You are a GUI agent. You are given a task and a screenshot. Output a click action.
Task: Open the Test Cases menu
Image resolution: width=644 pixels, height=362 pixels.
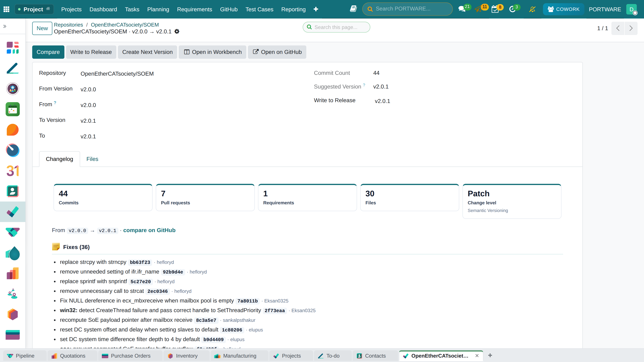click(x=259, y=9)
